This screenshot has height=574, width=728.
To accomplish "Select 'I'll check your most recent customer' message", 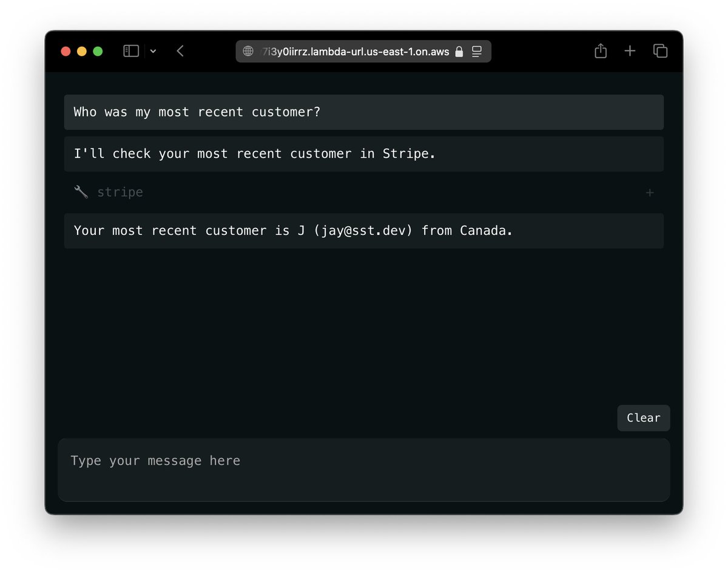I will coord(364,154).
